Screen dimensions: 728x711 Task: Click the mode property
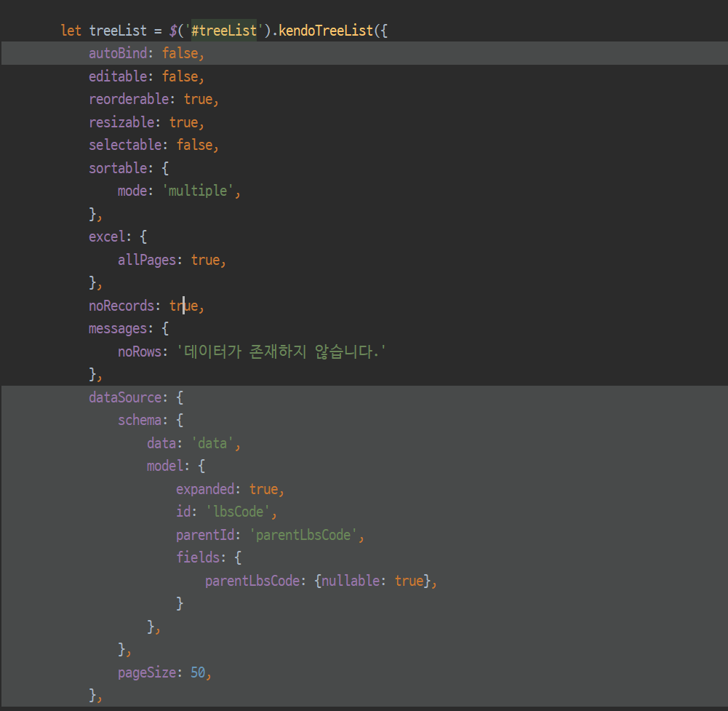(133, 191)
